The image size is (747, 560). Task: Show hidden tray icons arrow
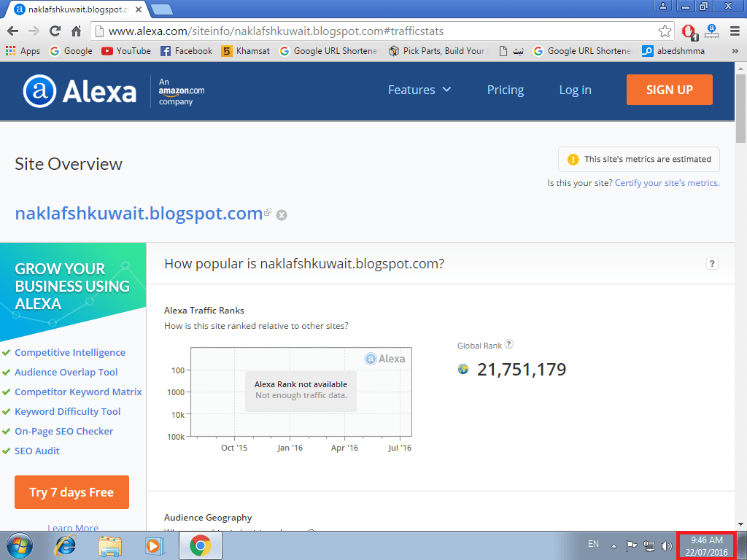[x=614, y=546]
